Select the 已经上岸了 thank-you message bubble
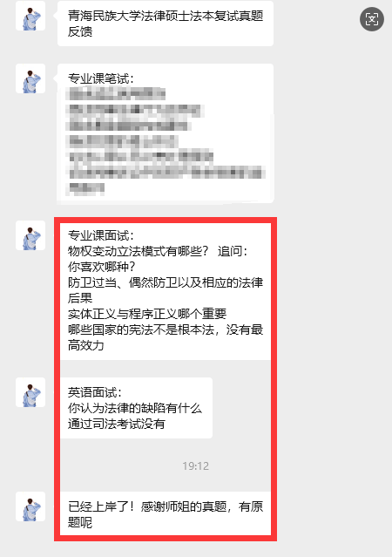This screenshot has height=557, width=392. click(166, 514)
